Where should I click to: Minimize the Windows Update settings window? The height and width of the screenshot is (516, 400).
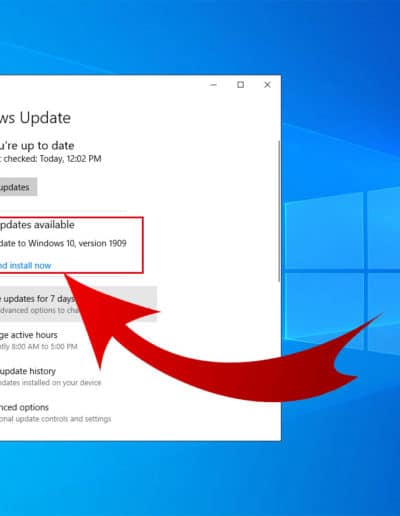pos(214,85)
